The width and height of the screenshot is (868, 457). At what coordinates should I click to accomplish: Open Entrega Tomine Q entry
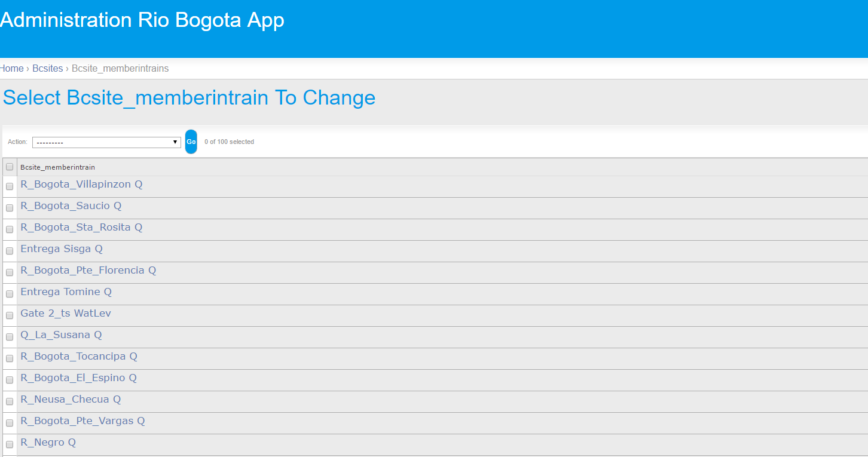[66, 292]
